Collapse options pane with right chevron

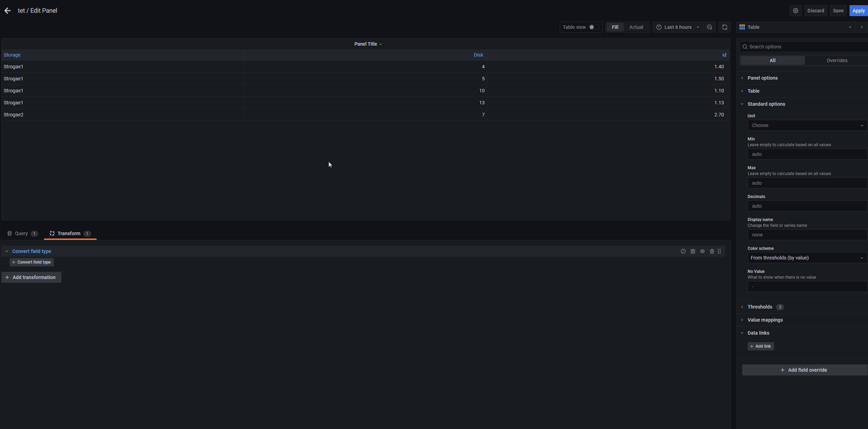pyautogui.click(x=862, y=27)
